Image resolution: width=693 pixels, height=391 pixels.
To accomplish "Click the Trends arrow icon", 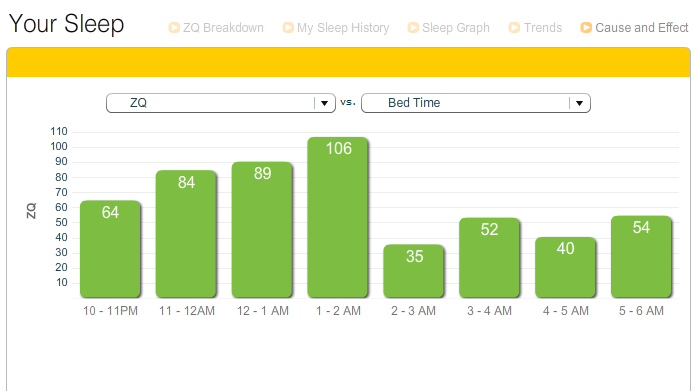I will (x=514, y=28).
